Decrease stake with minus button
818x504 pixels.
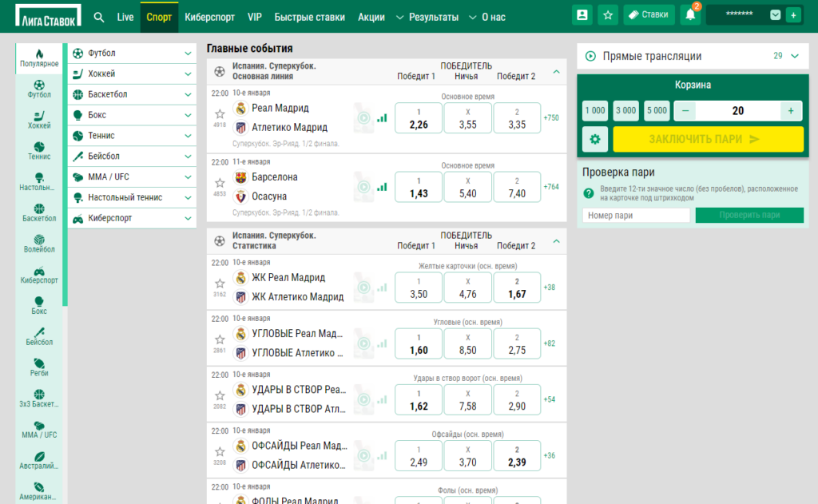coord(685,110)
